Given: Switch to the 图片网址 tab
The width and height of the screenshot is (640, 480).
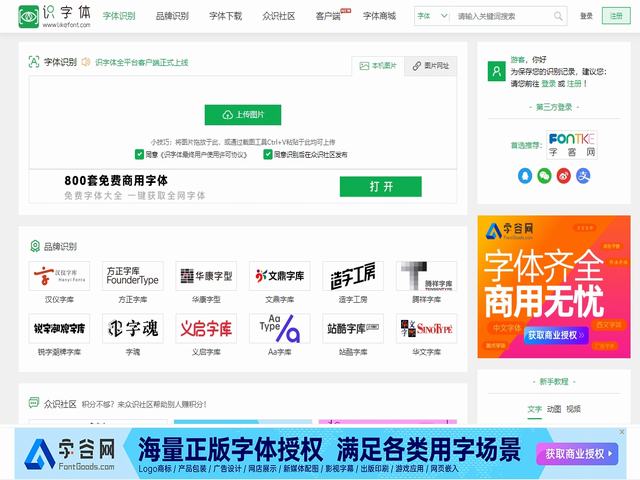Looking at the screenshot, I should point(431,66).
